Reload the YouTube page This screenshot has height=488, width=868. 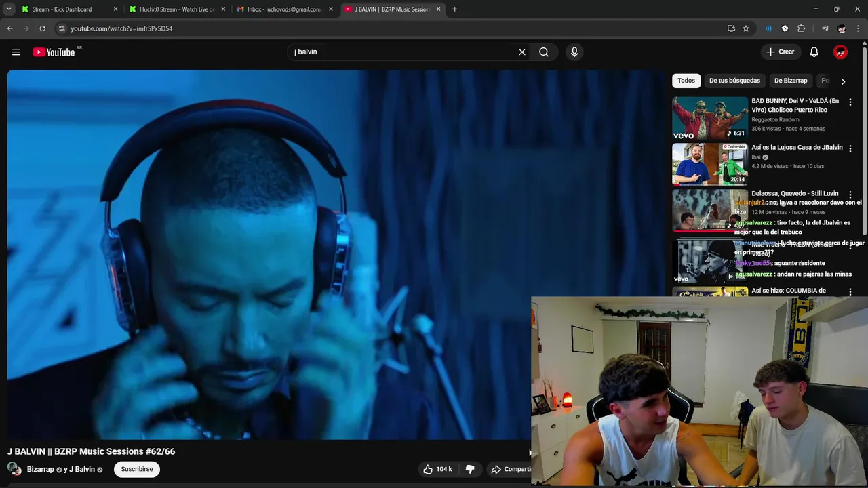click(x=42, y=28)
